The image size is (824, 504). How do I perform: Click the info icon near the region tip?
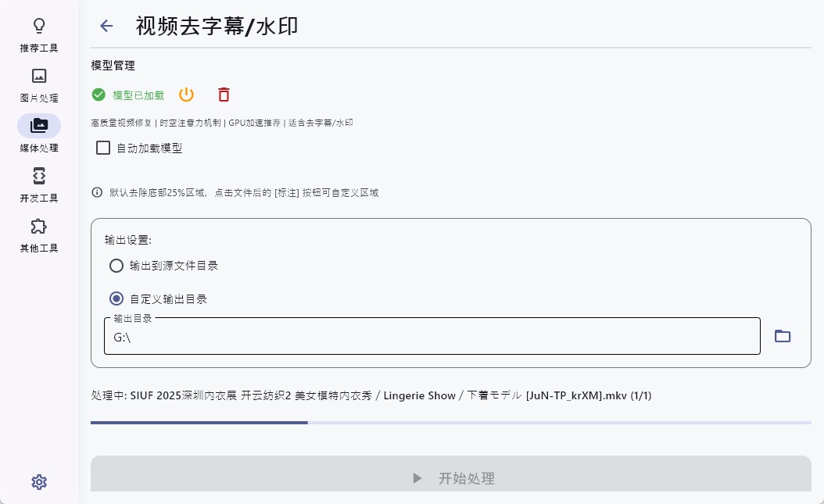pos(96,192)
